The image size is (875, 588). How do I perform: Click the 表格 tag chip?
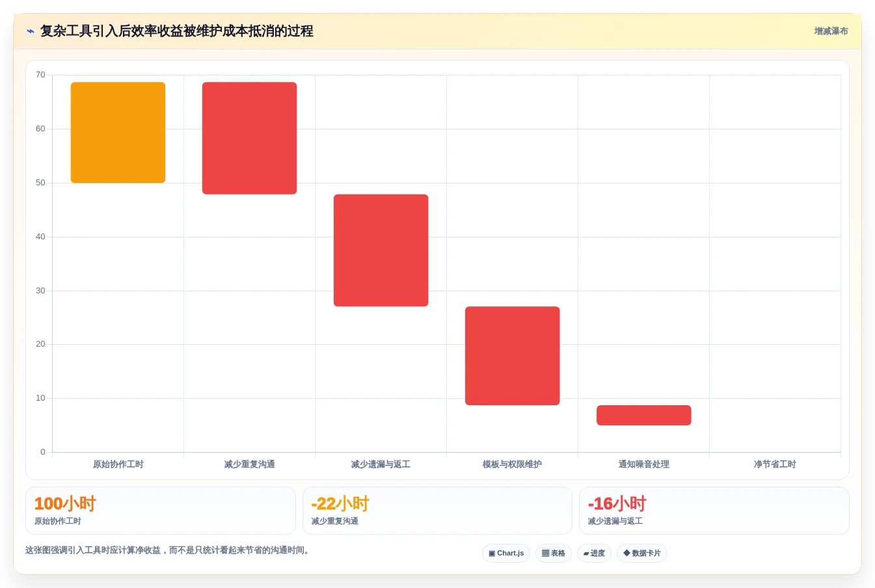point(554,554)
